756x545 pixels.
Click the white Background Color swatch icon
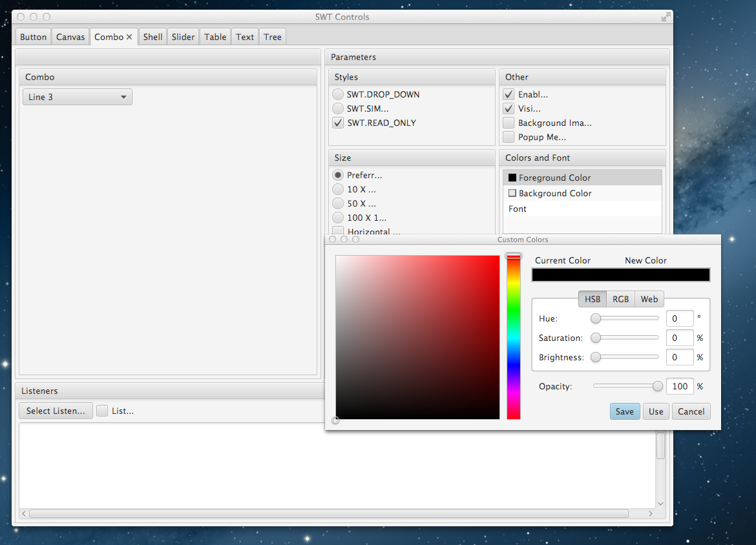[512, 193]
